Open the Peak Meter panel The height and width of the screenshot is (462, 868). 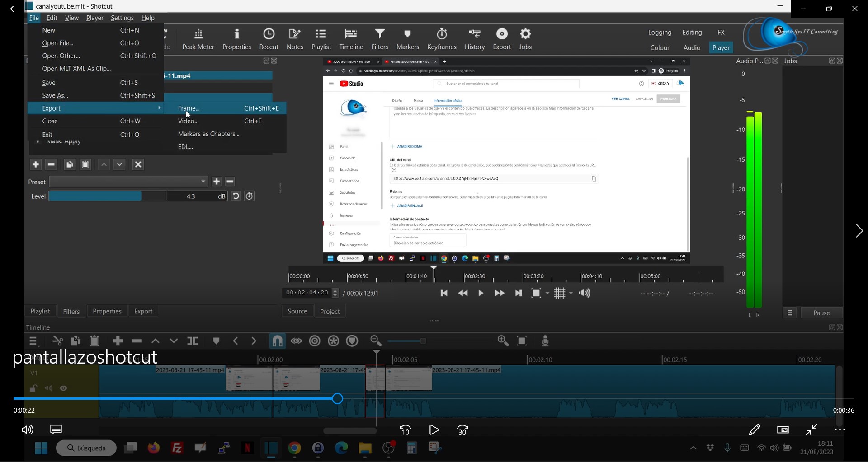198,39
